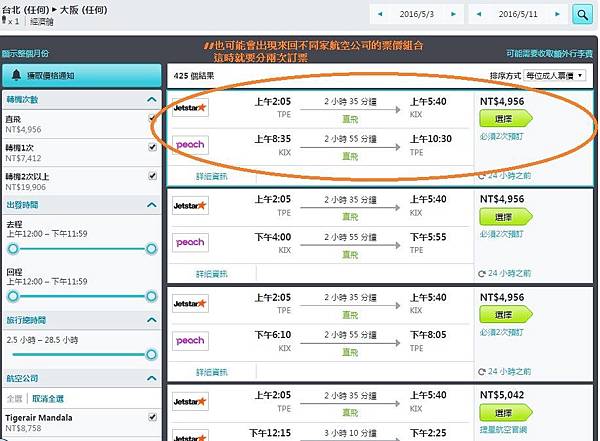Select the flight returning 下午6:10
This screenshot has width=600, height=441.
[505, 315]
